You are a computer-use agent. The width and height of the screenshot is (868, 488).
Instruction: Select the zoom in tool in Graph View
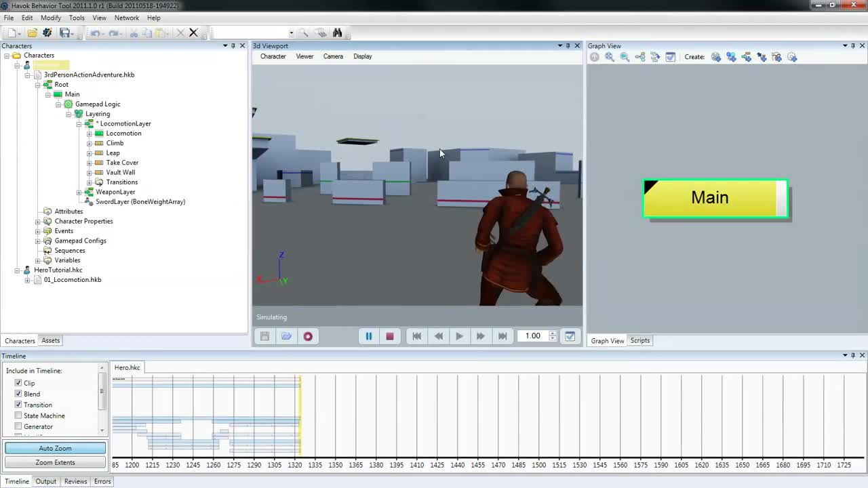[x=609, y=57]
